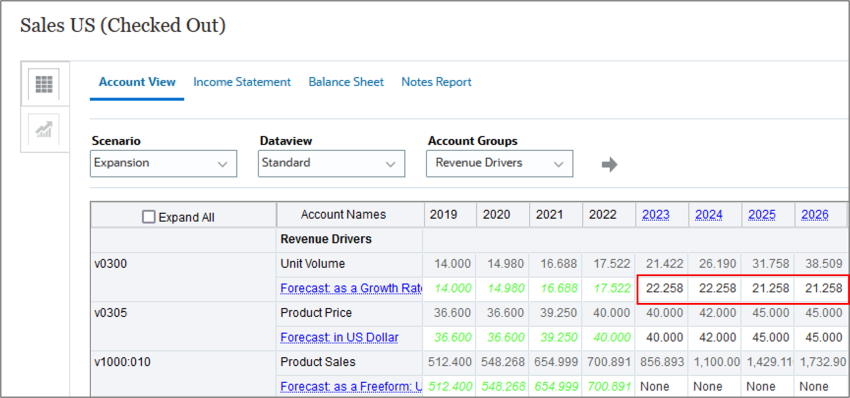Tick the Expand All checkbox
Viewport: 850px width, 398px height.
coord(148,217)
